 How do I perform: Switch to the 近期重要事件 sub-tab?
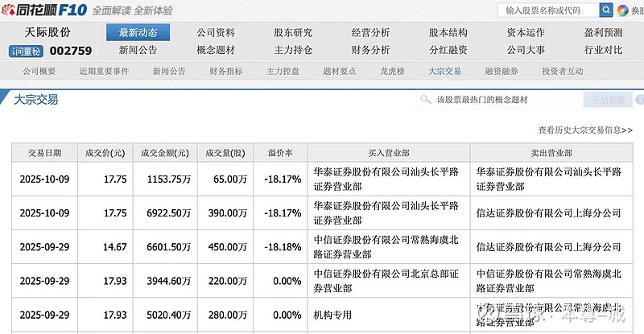(x=104, y=71)
